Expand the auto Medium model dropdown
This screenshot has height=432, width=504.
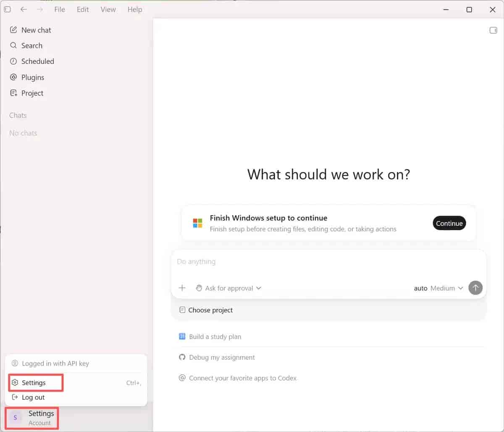pyautogui.click(x=438, y=288)
